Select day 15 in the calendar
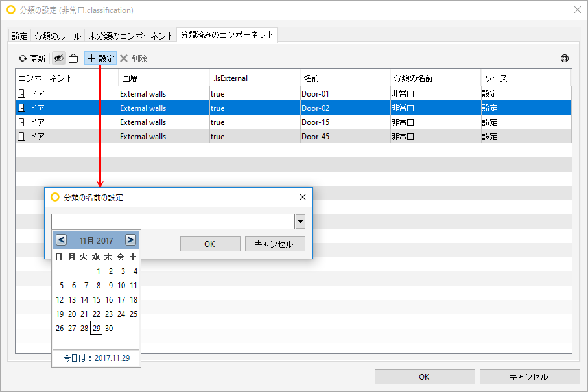 [x=97, y=299]
